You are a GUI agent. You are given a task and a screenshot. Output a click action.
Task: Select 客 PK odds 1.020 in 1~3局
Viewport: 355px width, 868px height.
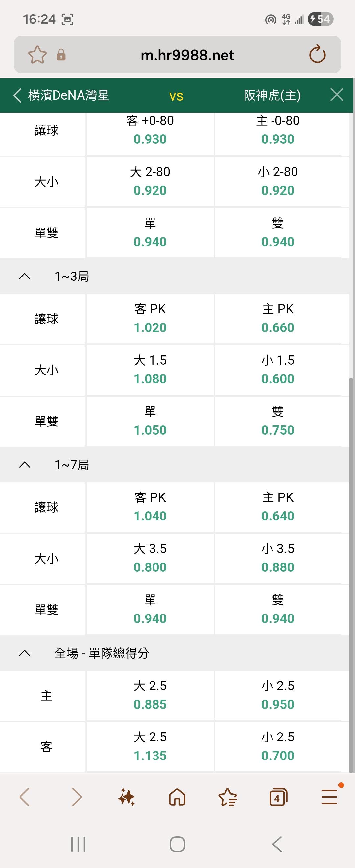[150, 319]
